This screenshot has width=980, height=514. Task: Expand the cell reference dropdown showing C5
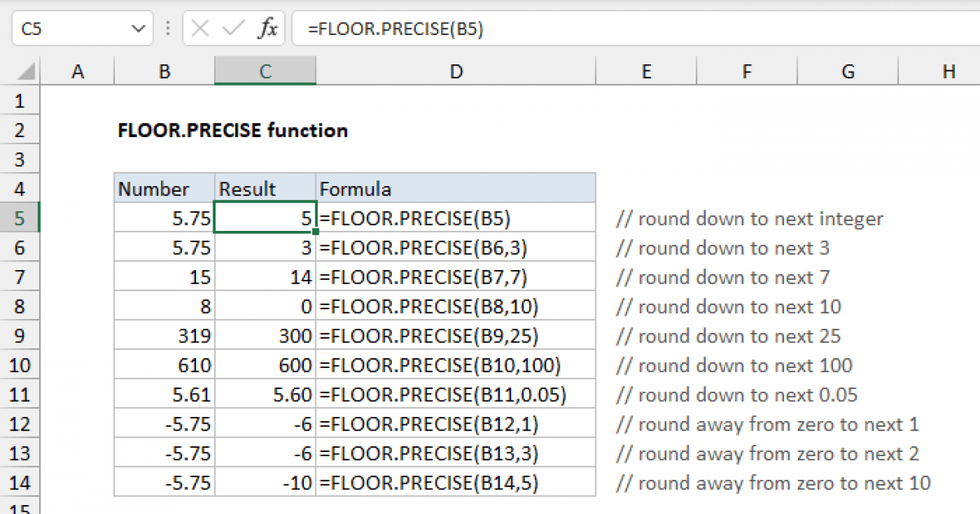click(x=140, y=28)
